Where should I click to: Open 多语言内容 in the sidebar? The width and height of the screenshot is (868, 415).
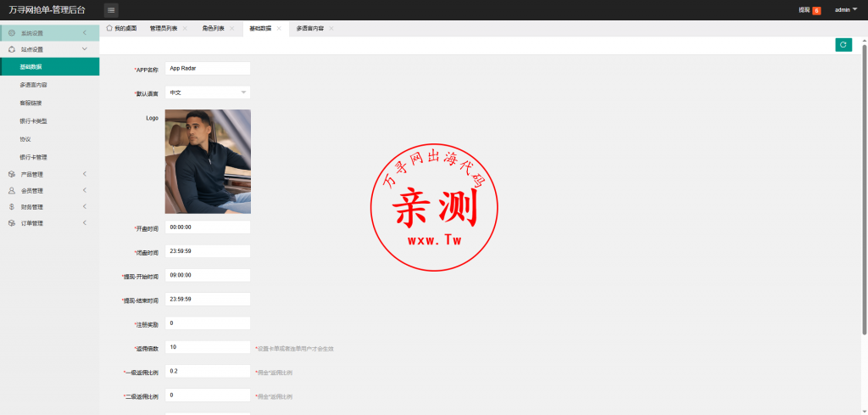(50, 86)
